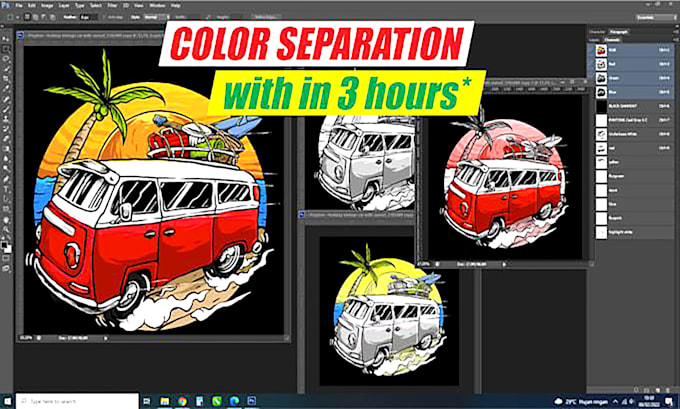Open the Filter menu
Image resolution: width=680 pixels, height=409 pixels.
[x=112, y=6]
